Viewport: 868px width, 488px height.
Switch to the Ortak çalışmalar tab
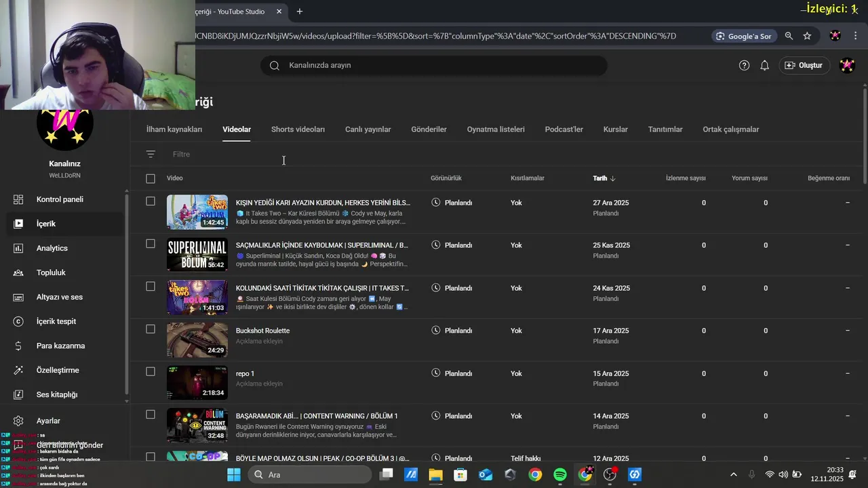[x=730, y=129]
